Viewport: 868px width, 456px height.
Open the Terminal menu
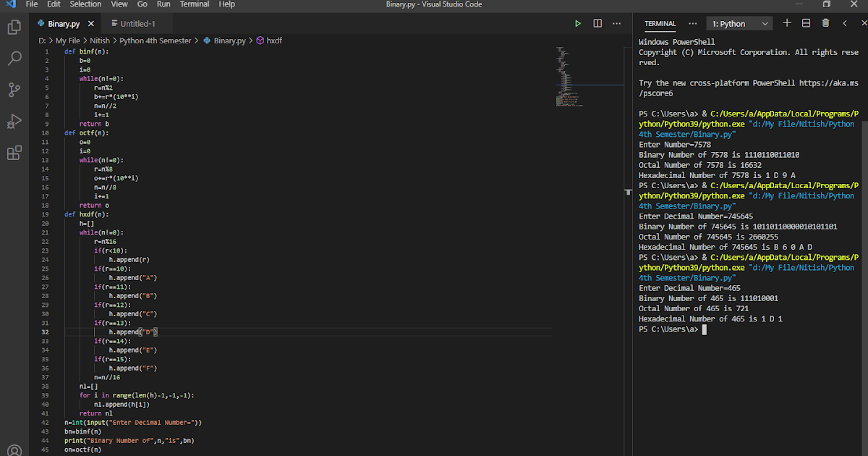195,4
